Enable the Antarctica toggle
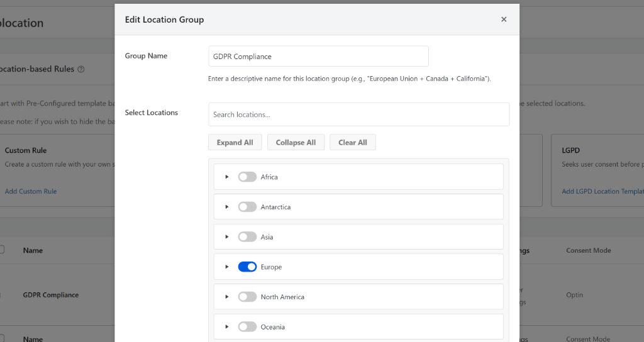The height and width of the screenshot is (342, 644). tap(247, 207)
